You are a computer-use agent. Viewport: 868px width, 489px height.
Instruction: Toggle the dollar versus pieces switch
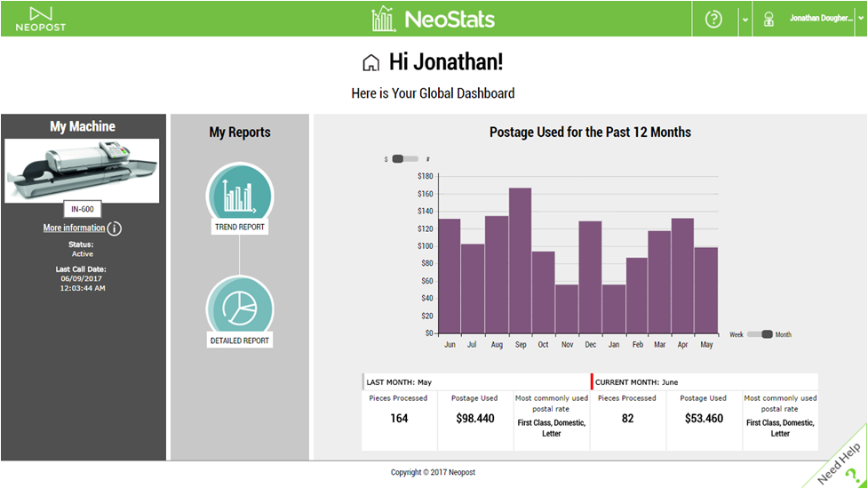(404, 159)
